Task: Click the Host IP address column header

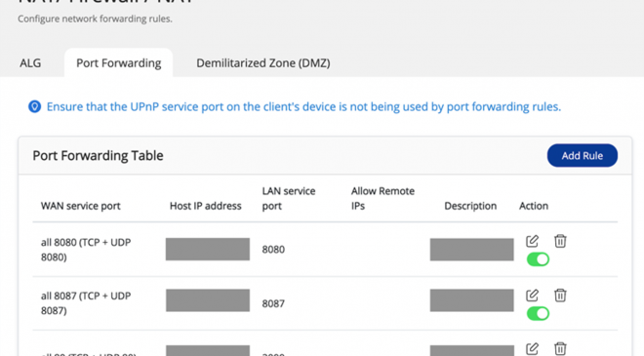Action: 205,206
